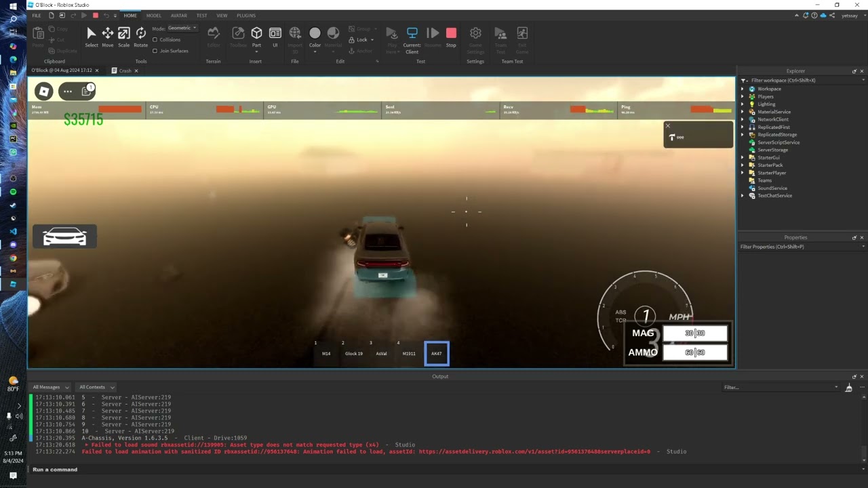
Task: Activate the Scale tool
Action: tap(123, 37)
